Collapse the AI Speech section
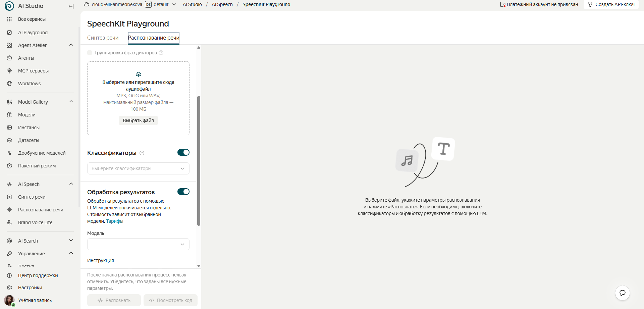 tap(71, 184)
